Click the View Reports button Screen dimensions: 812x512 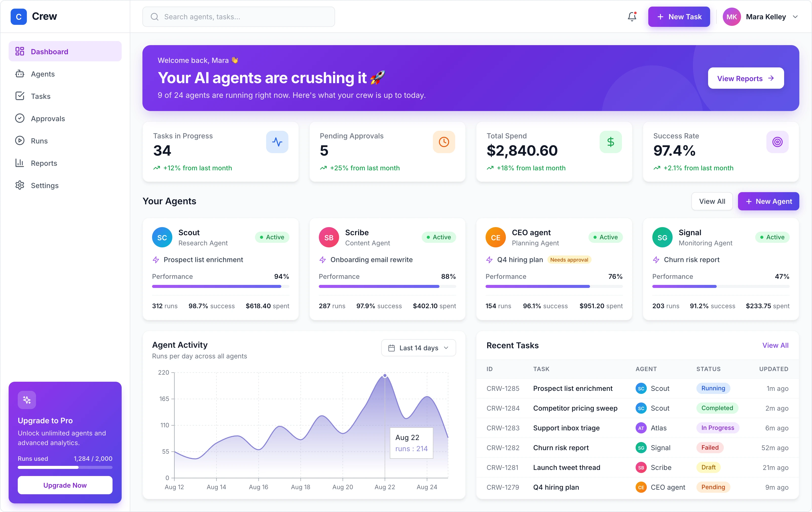[x=746, y=78]
